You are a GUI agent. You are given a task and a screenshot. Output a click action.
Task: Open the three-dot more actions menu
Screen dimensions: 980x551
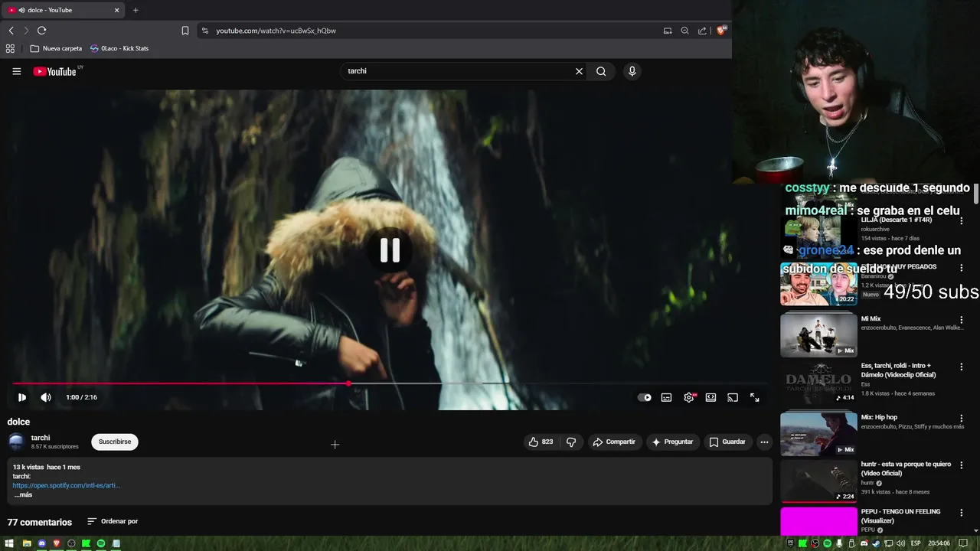(764, 442)
